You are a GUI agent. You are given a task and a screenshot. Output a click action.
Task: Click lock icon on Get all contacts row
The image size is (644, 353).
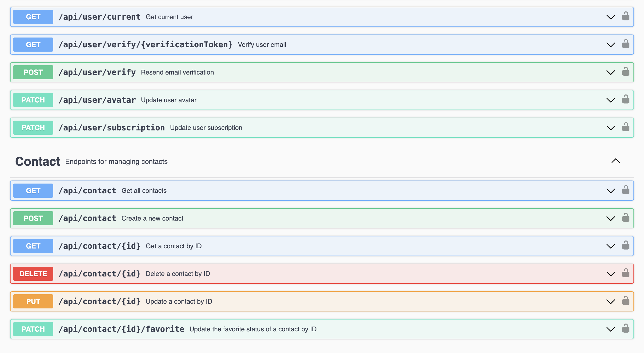click(626, 190)
